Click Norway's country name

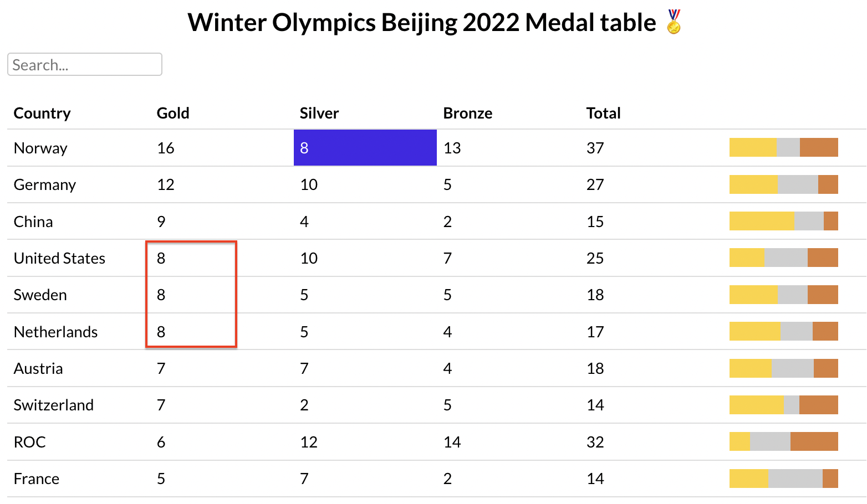coord(40,148)
